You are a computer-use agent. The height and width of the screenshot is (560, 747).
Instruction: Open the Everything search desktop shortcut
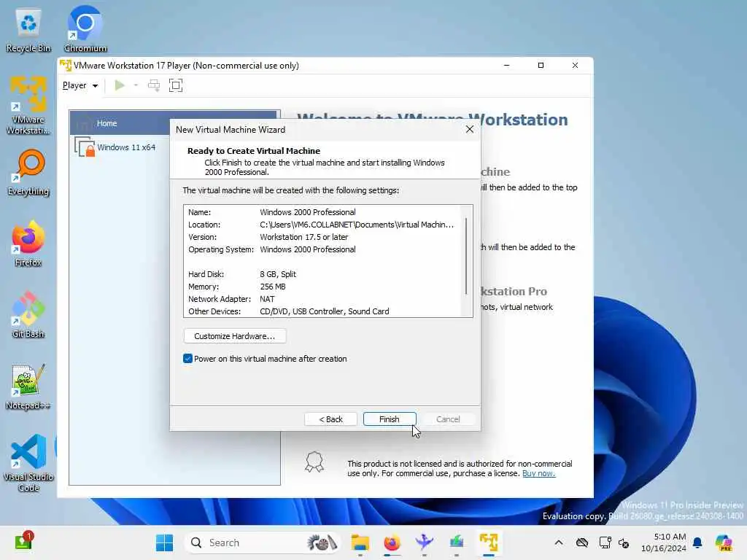[x=28, y=172]
